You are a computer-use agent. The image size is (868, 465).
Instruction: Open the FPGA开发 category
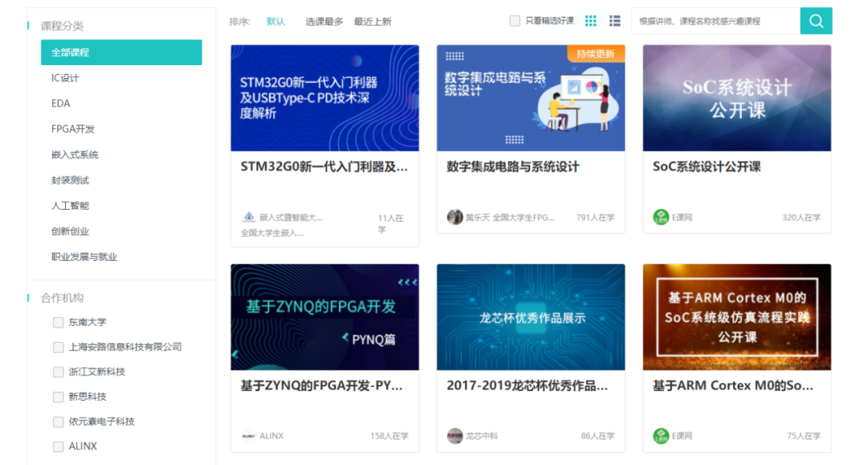73,129
